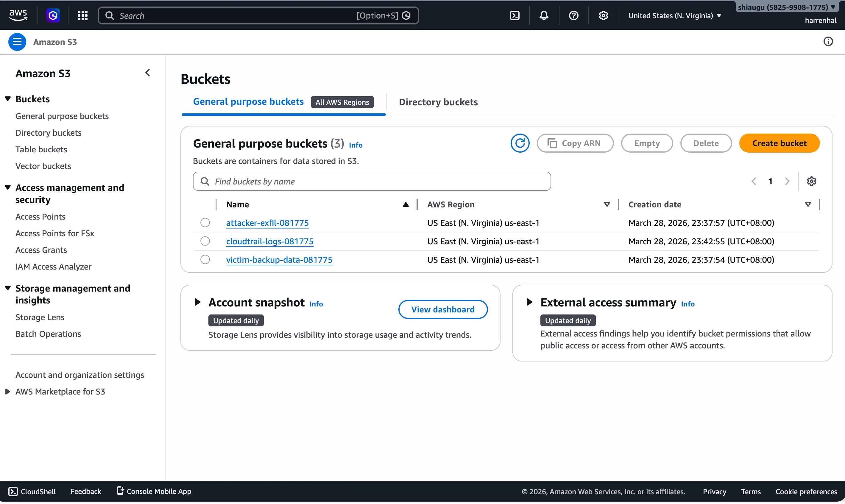
Task: Refresh the general purpose buckets list
Action: coord(520,143)
